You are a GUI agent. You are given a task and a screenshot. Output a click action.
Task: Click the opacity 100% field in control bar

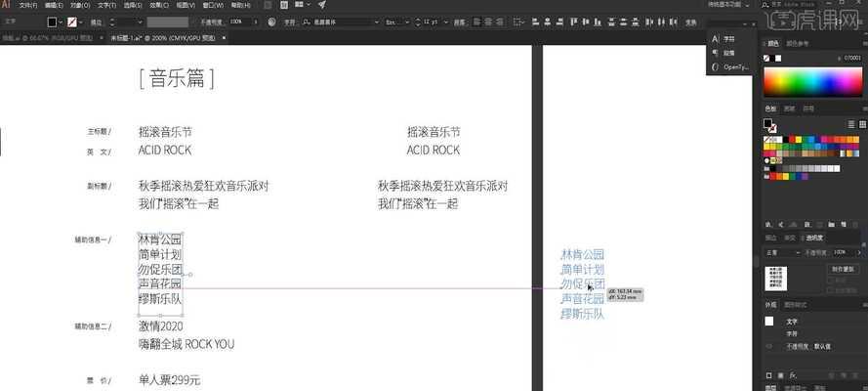point(239,22)
